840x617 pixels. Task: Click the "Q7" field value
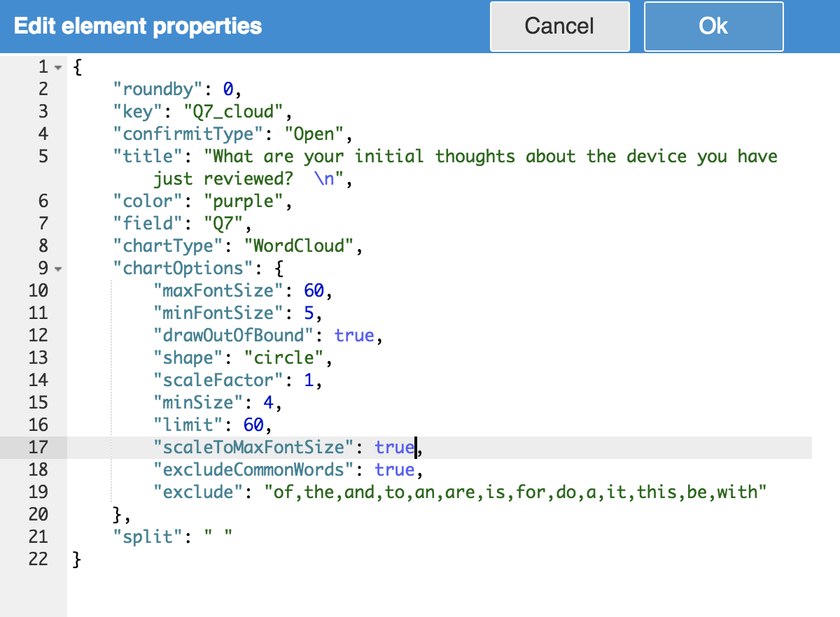pyautogui.click(x=223, y=224)
